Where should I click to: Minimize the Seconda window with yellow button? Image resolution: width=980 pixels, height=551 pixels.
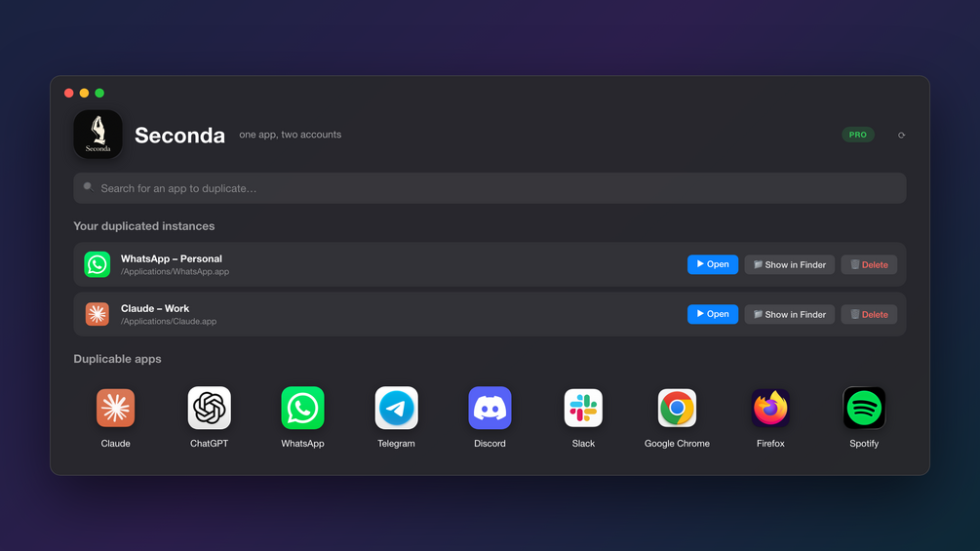[84, 93]
